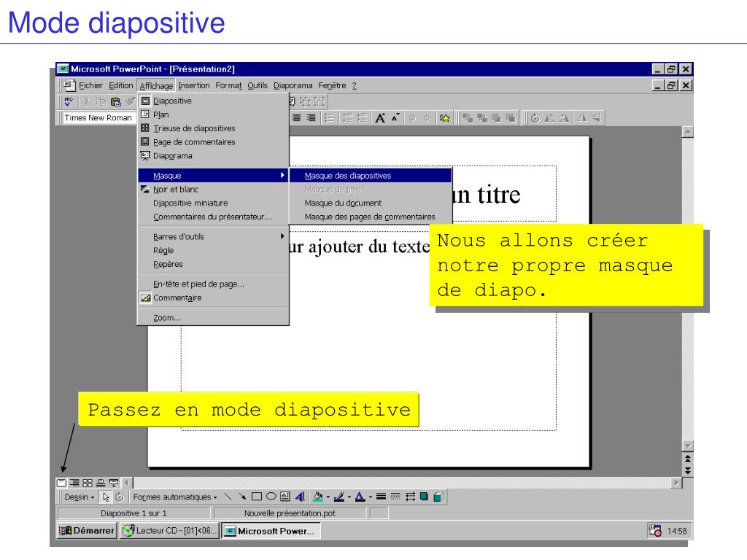Toggle Règle display
The height and width of the screenshot is (560, 747).
213,251
